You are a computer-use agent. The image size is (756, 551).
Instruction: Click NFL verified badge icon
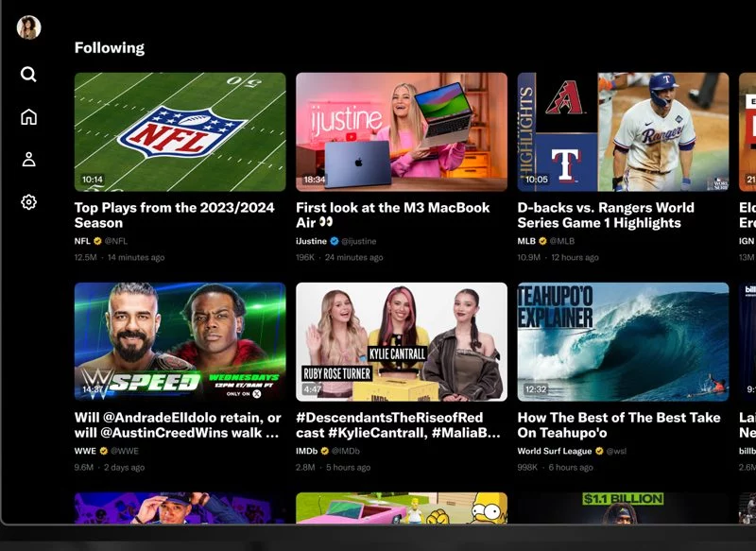tap(98, 241)
